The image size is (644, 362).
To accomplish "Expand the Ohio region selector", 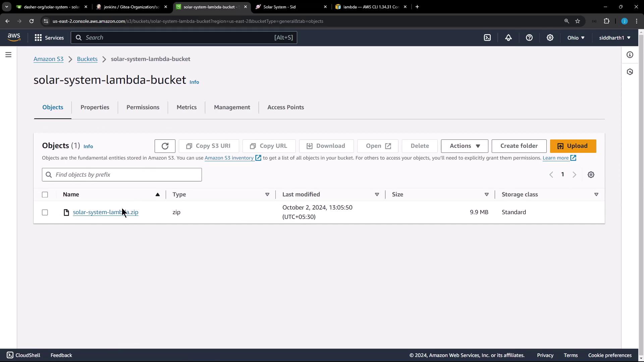I will coord(576,38).
